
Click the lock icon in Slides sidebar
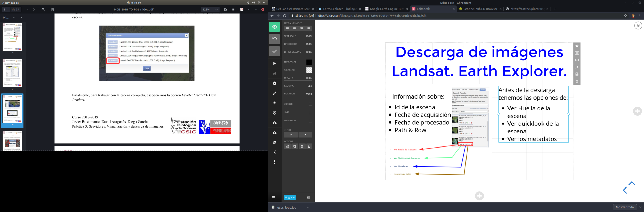274,74
